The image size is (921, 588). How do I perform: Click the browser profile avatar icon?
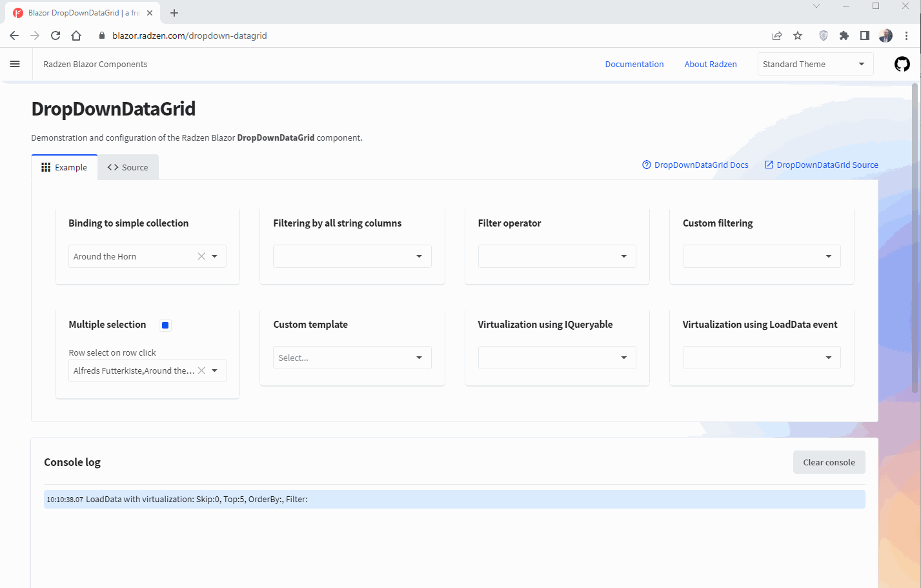pos(885,35)
